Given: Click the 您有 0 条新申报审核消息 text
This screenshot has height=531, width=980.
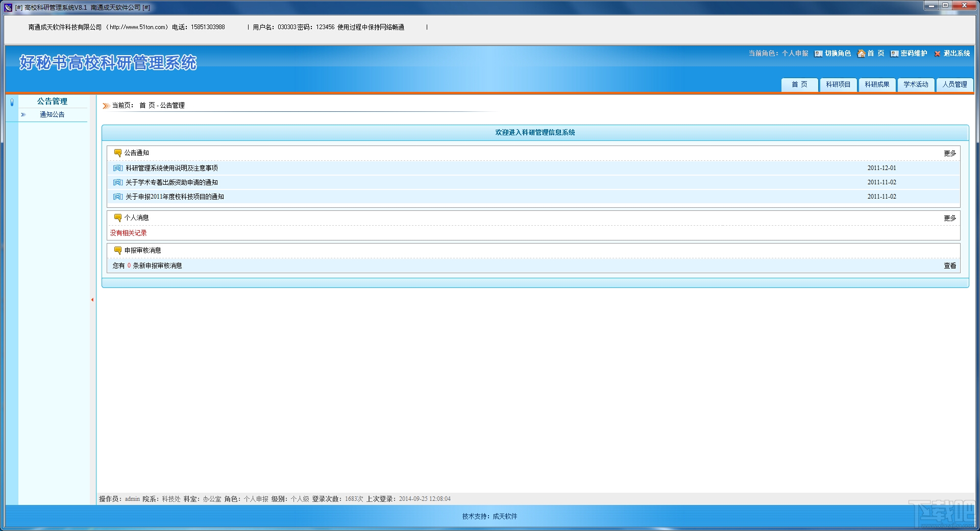Looking at the screenshot, I should pyautogui.click(x=148, y=265).
